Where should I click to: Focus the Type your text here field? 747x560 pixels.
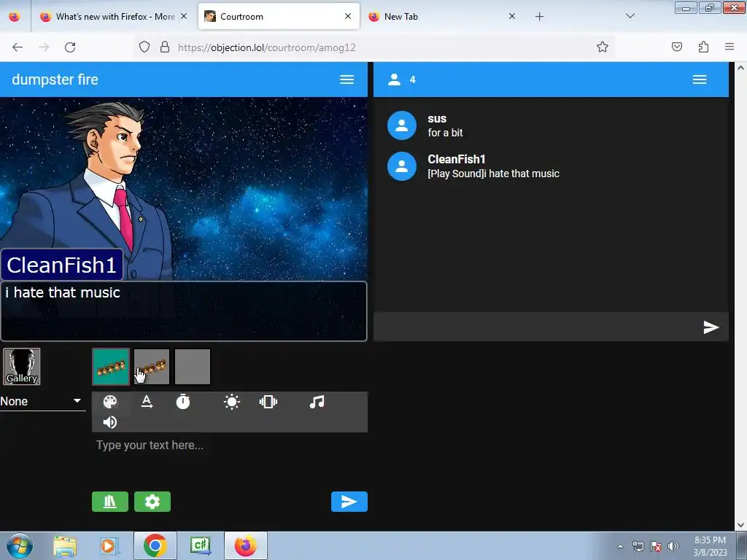(x=230, y=446)
